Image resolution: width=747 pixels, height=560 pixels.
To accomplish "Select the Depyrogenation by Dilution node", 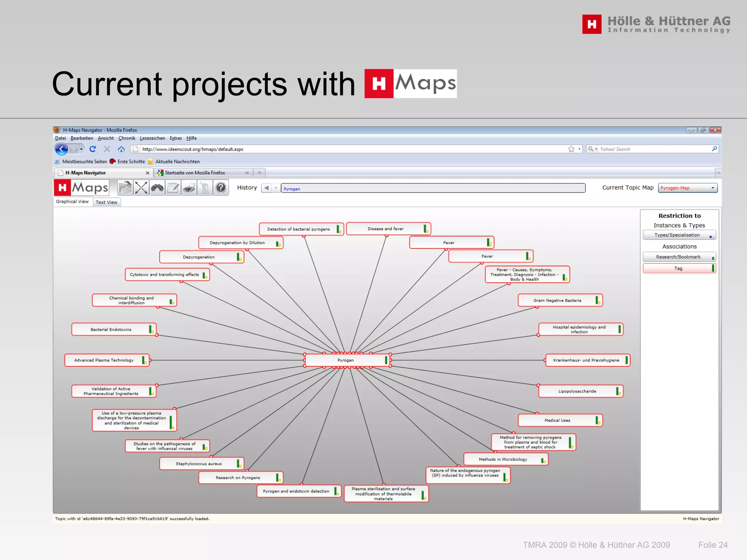I will [x=241, y=243].
